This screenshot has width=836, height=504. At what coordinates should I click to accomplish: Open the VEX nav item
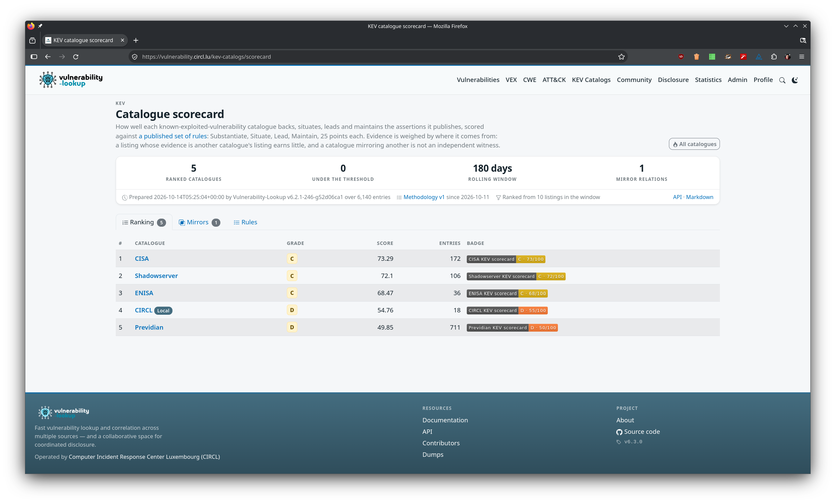pyautogui.click(x=511, y=80)
